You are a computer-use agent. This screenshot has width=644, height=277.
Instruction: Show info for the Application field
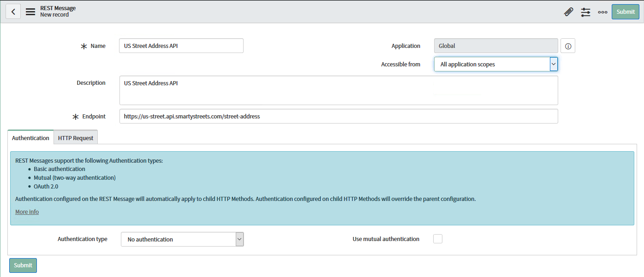point(568,46)
